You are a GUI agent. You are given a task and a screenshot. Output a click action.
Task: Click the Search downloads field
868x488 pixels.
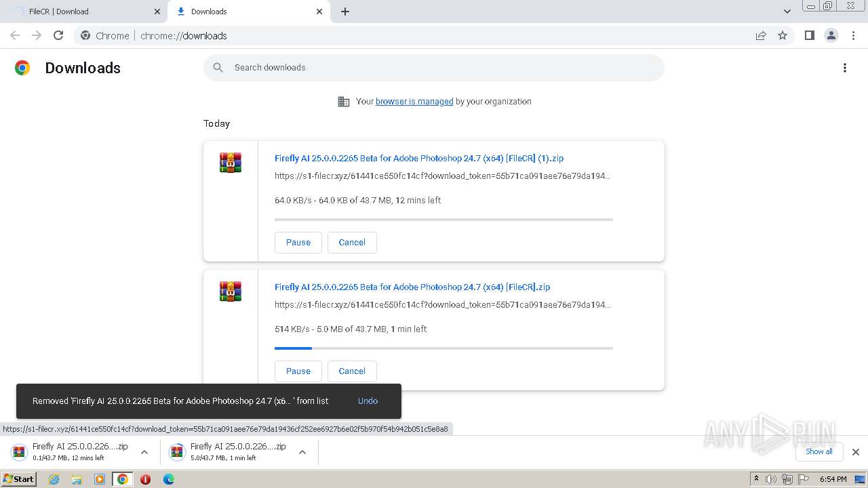(434, 68)
